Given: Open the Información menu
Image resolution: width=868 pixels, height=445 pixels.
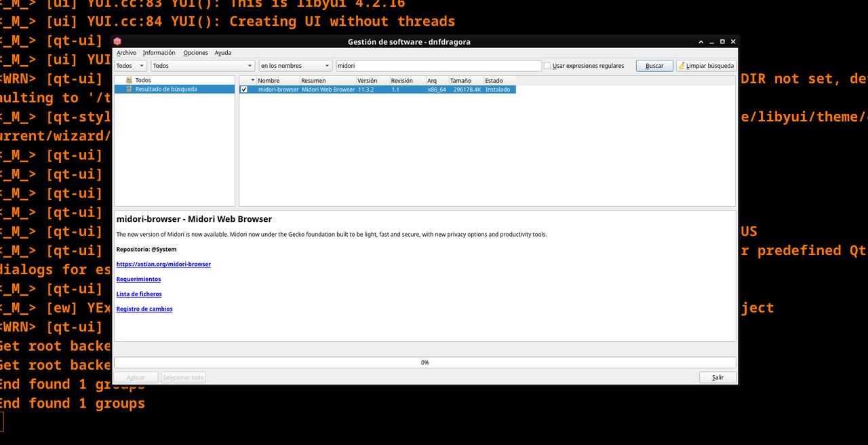Looking at the screenshot, I should 159,53.
